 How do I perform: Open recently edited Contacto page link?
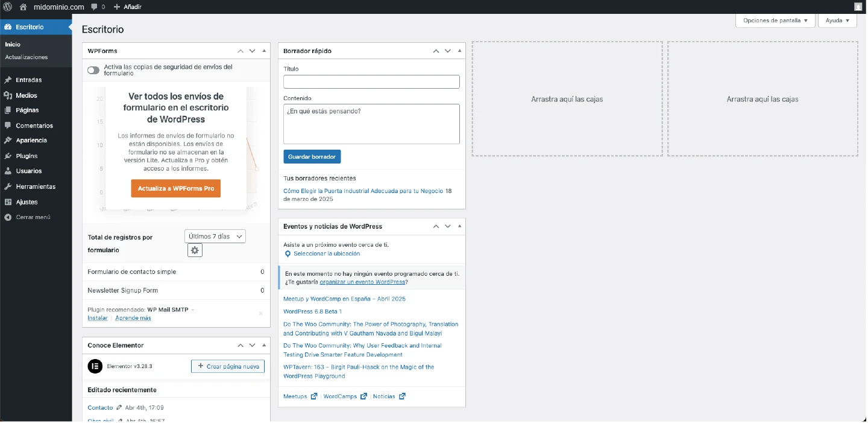100,408
